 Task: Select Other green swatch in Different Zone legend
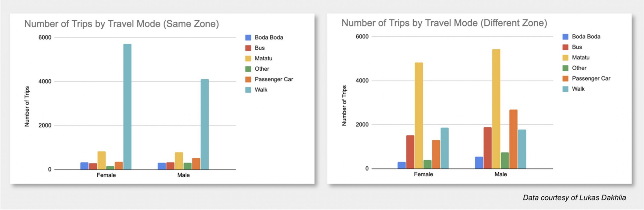coord(565,68)
